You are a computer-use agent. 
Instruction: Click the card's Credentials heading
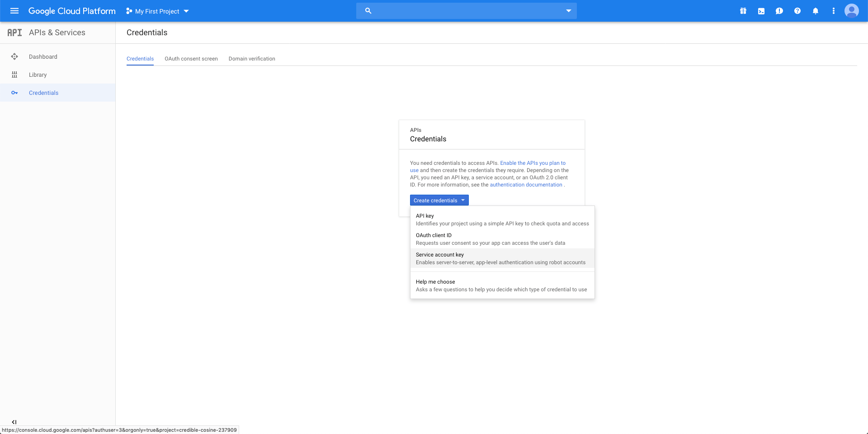click(428, 139)
